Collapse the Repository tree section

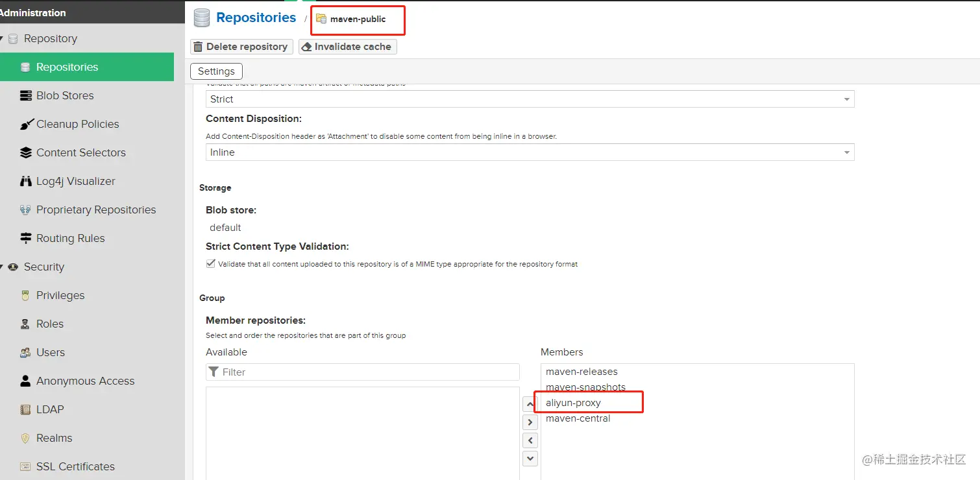[x=2, y=39]
